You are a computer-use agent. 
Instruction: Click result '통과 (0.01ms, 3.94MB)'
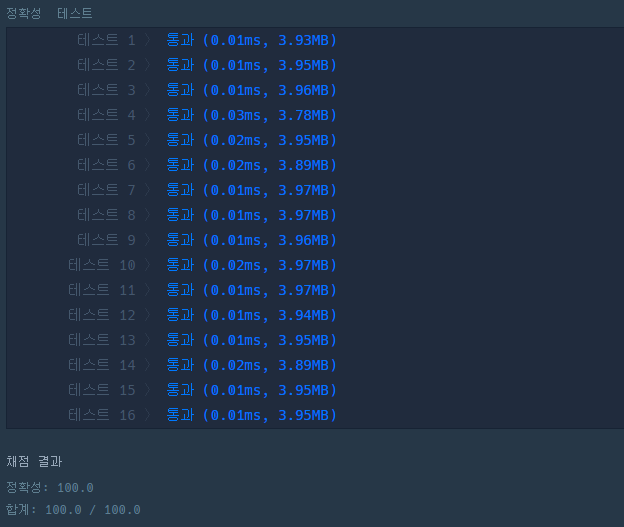point(252,315)
